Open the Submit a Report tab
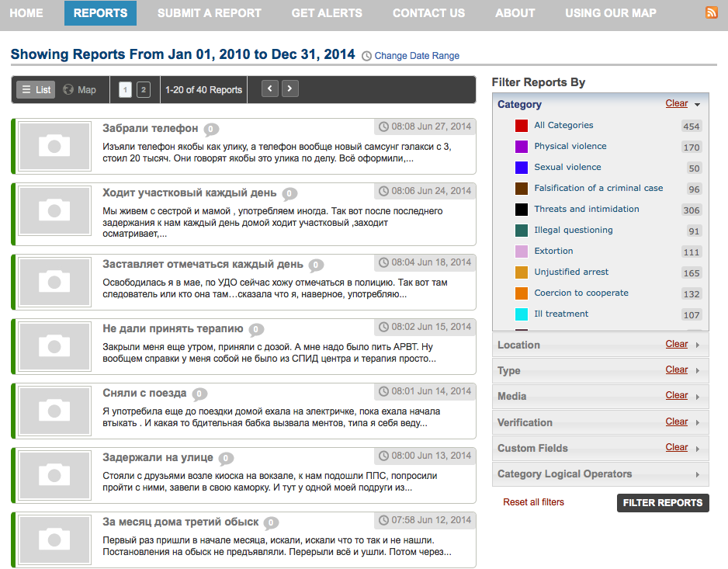Screen dimensions: 728x569 coord(209,13)
